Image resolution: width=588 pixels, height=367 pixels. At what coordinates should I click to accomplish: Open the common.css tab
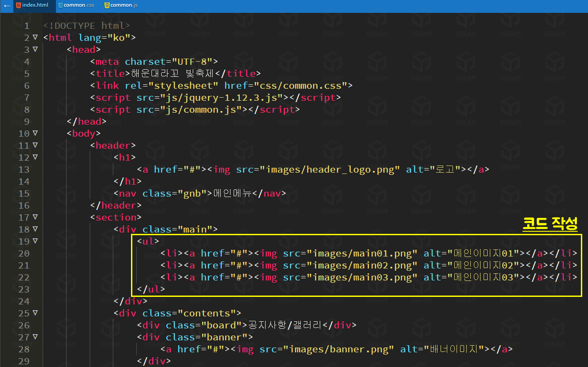[x=76, y=5]
